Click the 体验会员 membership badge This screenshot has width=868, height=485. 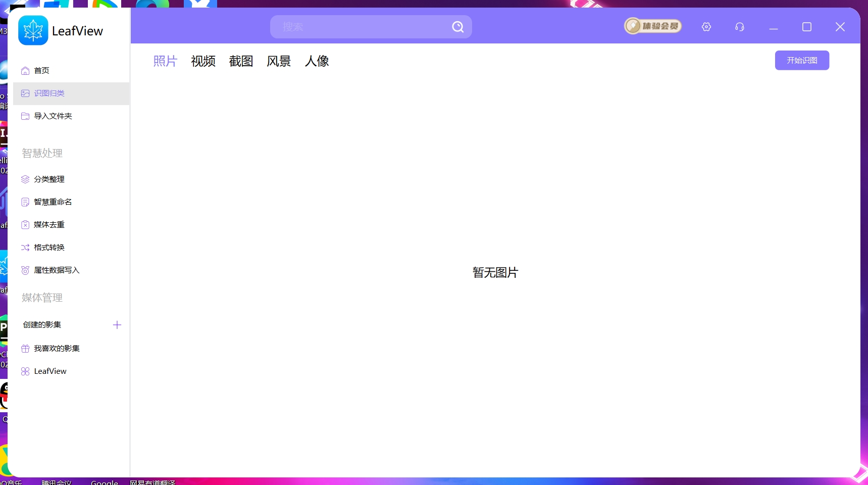pyautogui.click(x=653, y=26)
